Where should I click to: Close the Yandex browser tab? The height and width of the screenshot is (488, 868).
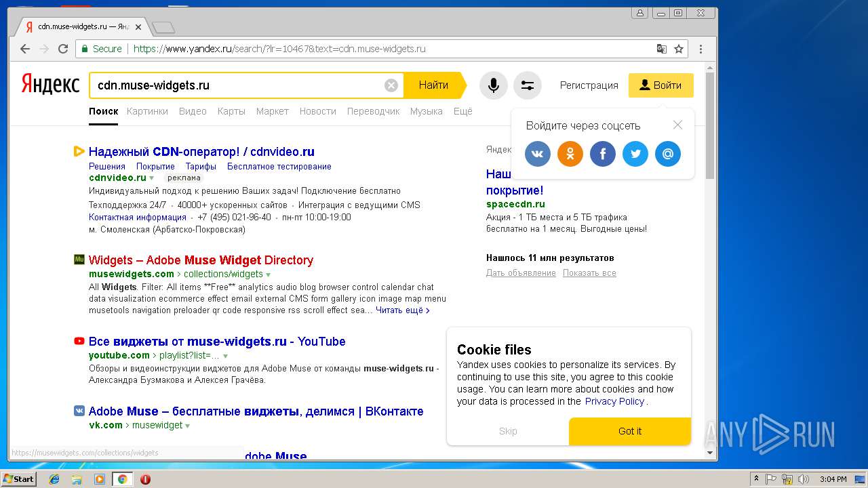coord(138,27)
